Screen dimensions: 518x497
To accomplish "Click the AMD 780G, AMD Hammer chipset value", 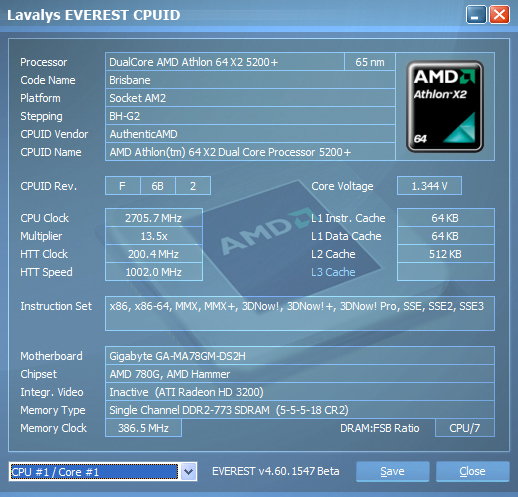I will click(300, 374).
